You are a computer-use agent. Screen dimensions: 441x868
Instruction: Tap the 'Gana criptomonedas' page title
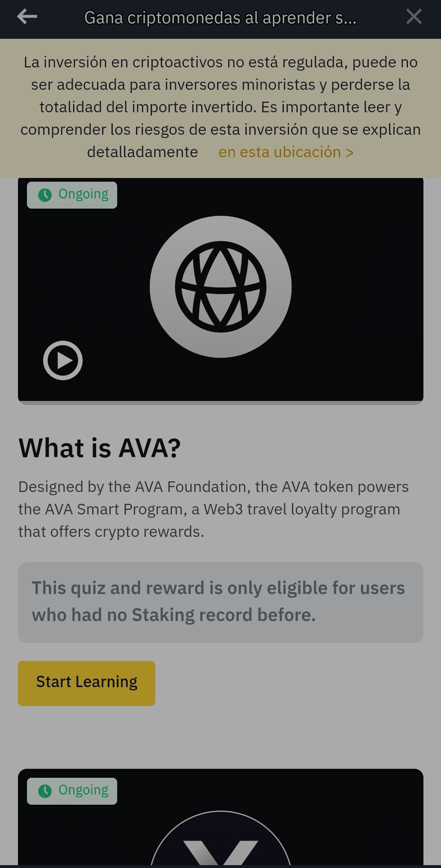point(220,18)
